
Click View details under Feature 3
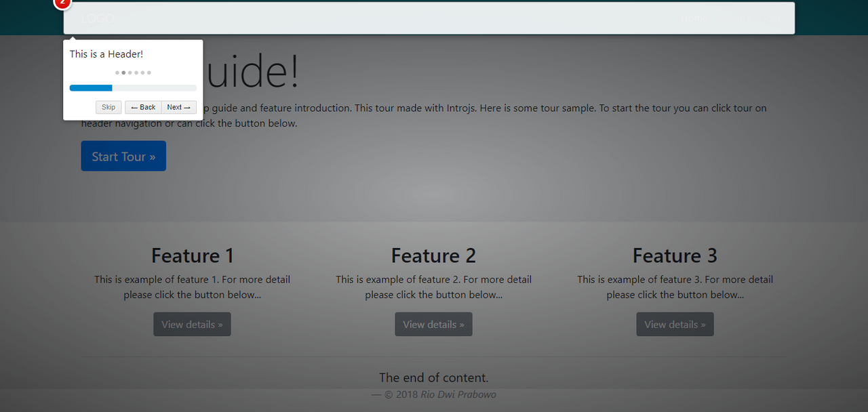[x=675, y=324]
